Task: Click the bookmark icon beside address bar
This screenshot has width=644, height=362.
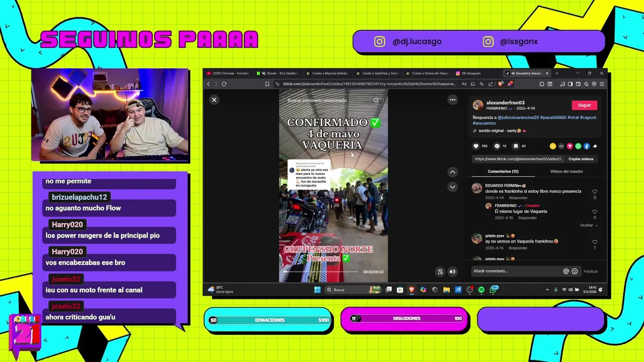Action: 267,84
